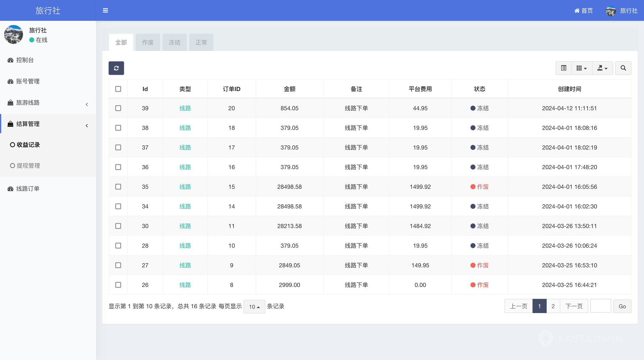Image resolution: width=644 pixels, height=360 pixels.
Task: Toggle the table card view icon
Action: click(x=563, y=68)
